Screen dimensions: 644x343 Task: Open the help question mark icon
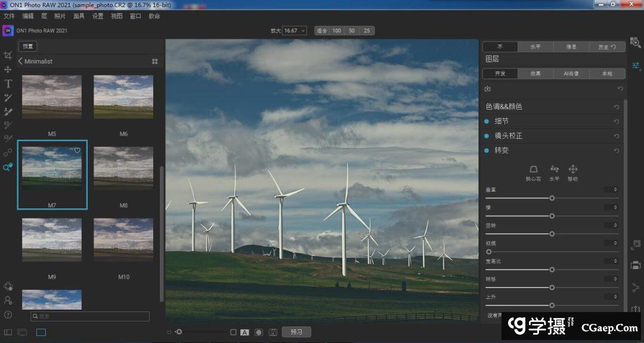click(x=8, y=314)
